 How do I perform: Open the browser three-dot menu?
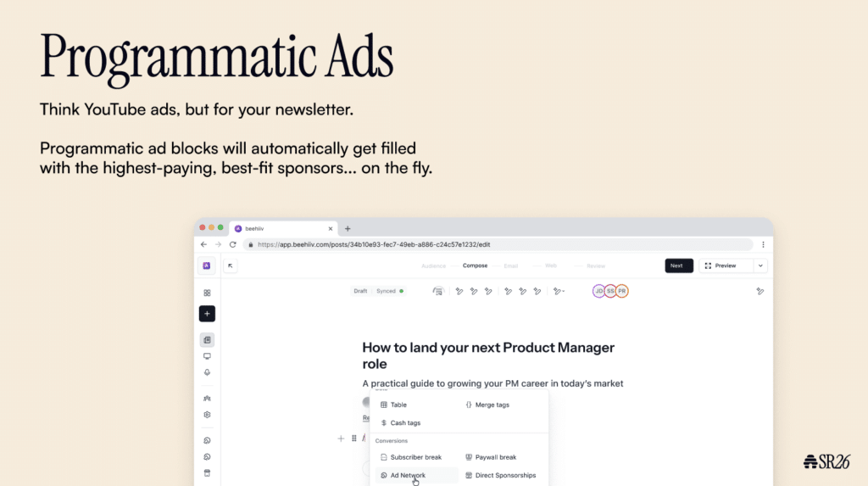[763, 244]
